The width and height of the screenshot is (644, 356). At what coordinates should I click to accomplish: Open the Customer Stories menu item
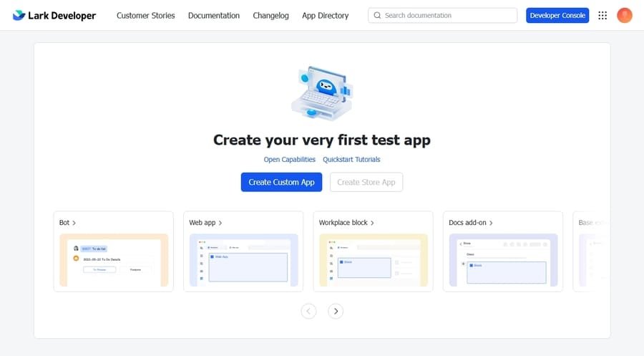pyautogui.click(x=145, y=15)
